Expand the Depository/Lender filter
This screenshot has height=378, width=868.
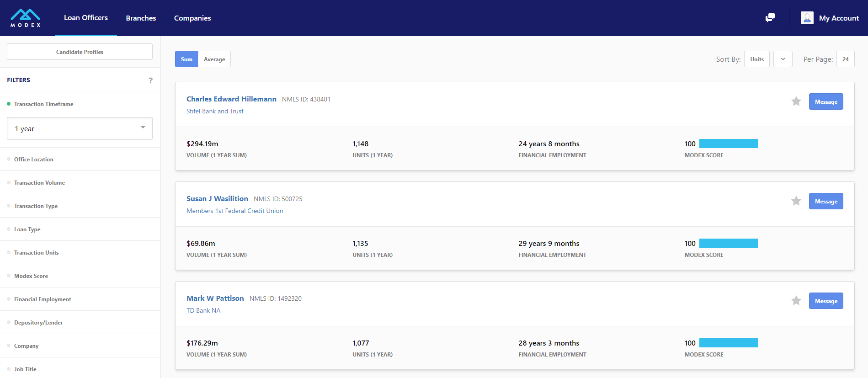click(x=80, y=323)
